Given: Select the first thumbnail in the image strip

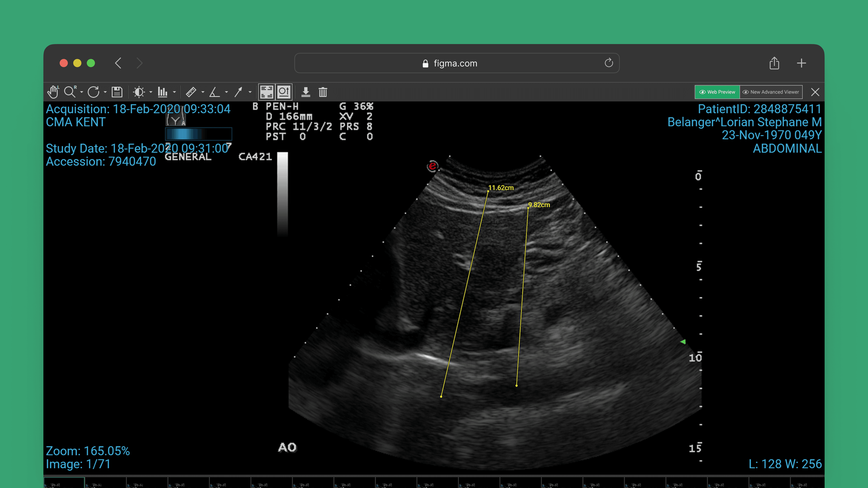Looking at the screenshot, I should point(64,483).
